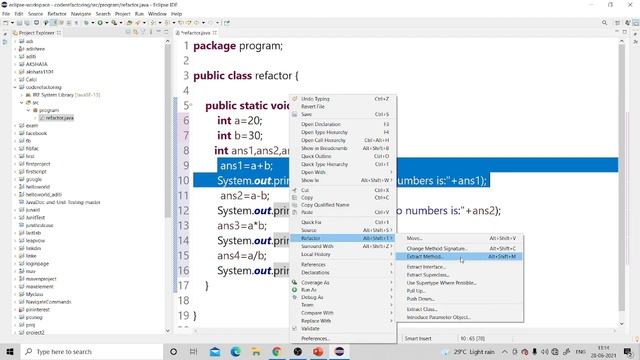Open File Explorer from the taskbar
Screen dimensions: 640x360
256,351
